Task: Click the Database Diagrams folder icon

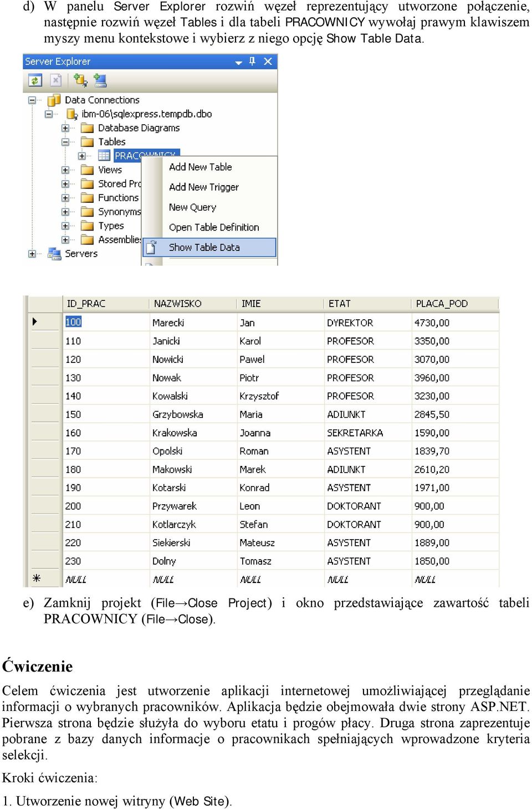Action: (87, 128)
